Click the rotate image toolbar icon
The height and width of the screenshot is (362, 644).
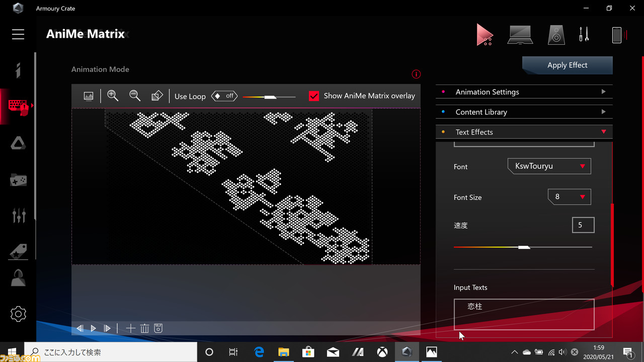point(157,96)
